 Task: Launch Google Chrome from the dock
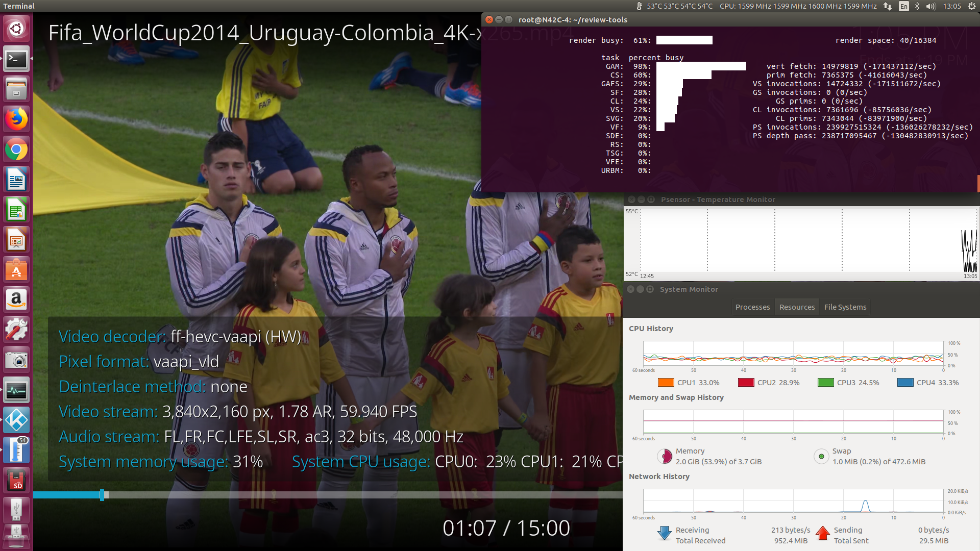tap(16, 149)
